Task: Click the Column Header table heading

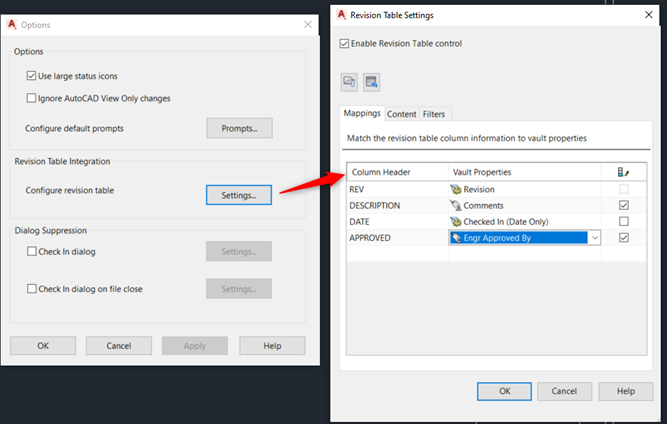Action: coord(397,172)
